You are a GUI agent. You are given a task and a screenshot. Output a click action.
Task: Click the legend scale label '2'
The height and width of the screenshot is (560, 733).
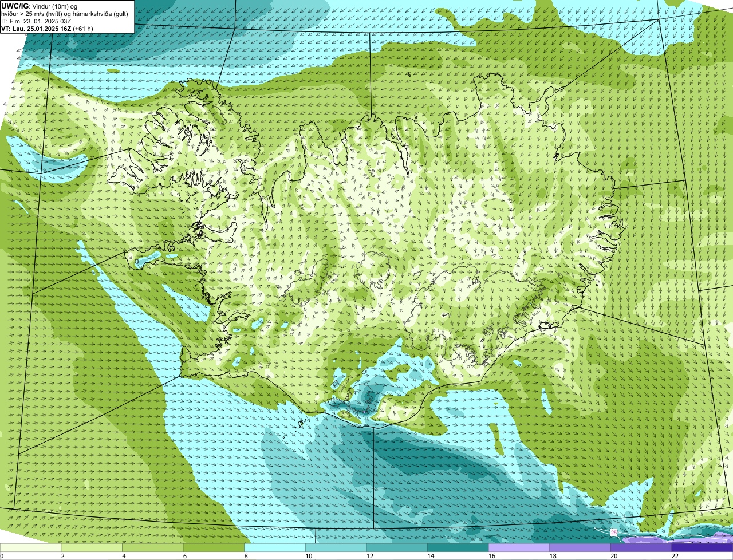coord(62,556)
